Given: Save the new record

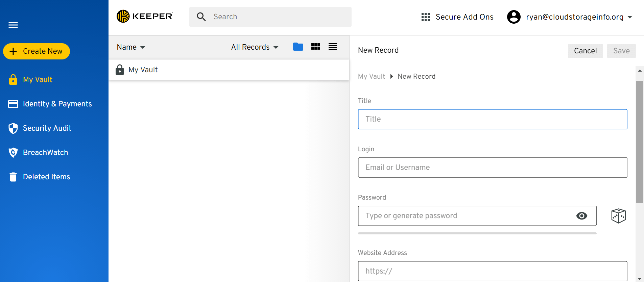Looking at the screenshot, I should pos(621,51).
